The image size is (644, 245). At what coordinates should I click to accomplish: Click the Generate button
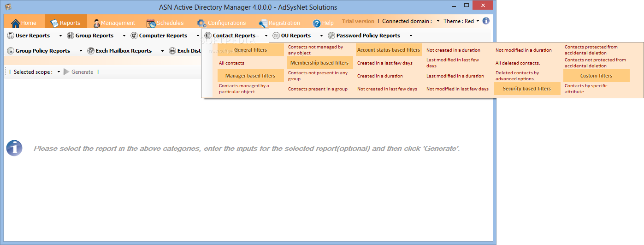point(78,72)
